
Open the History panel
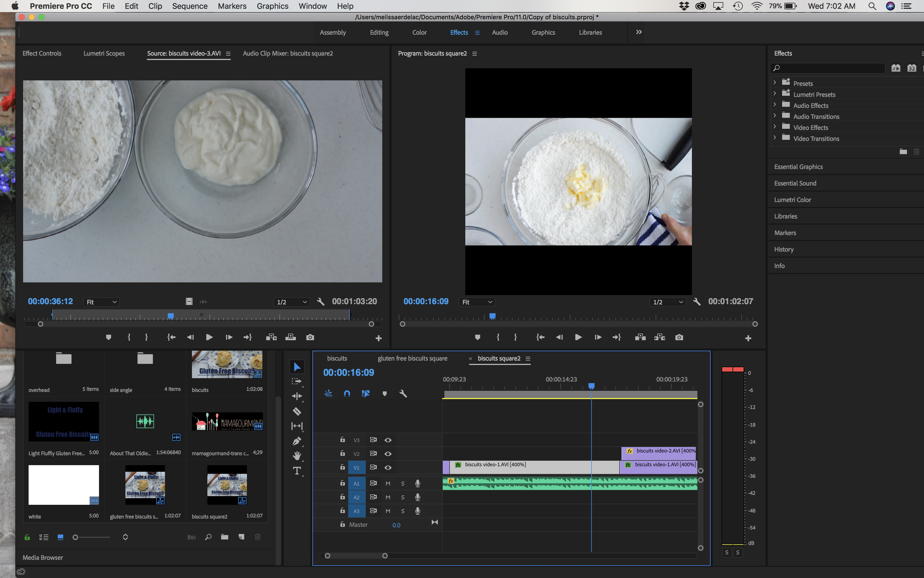click(x=783, y=249)
